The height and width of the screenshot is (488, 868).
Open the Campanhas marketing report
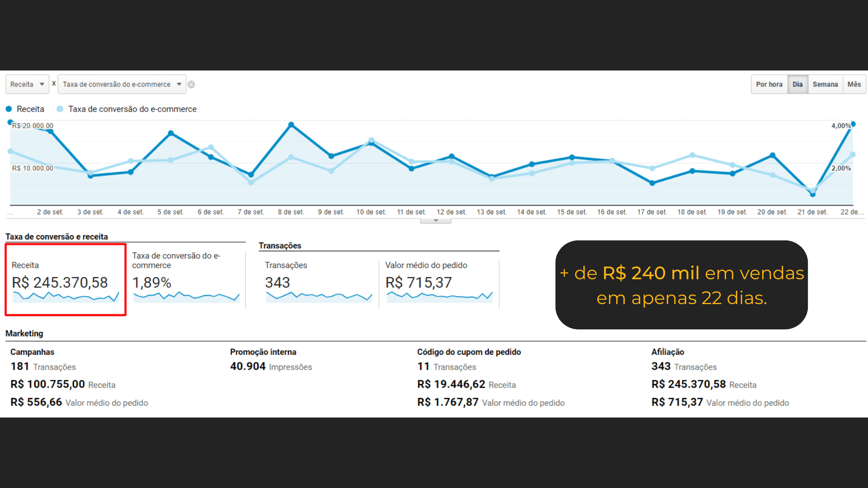coord(32,352)
